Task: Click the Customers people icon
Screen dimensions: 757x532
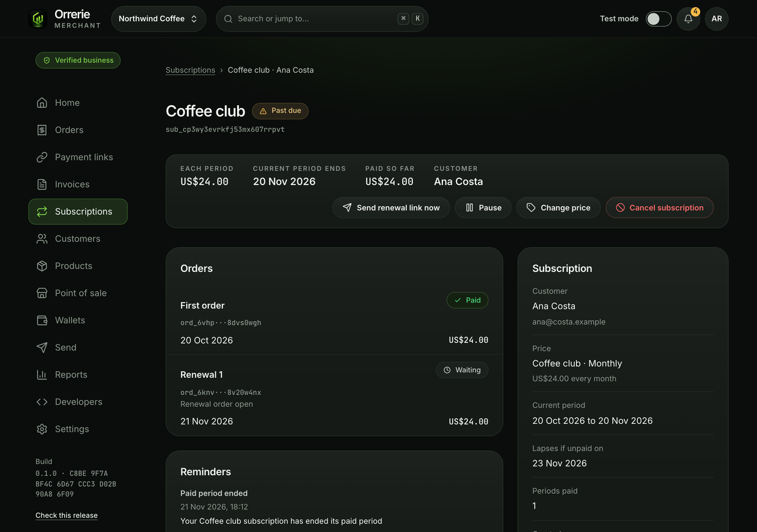Action: click(x=42, y=239)
